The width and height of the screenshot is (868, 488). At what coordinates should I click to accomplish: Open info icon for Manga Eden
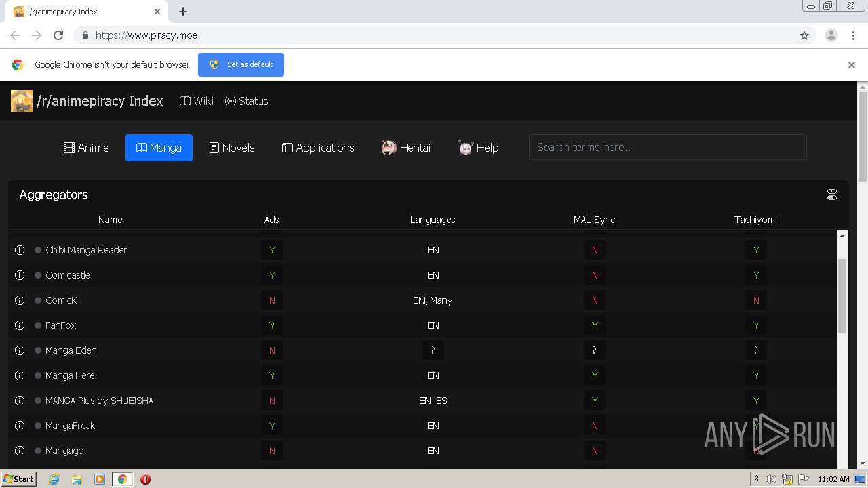click(x=20, y=350)
